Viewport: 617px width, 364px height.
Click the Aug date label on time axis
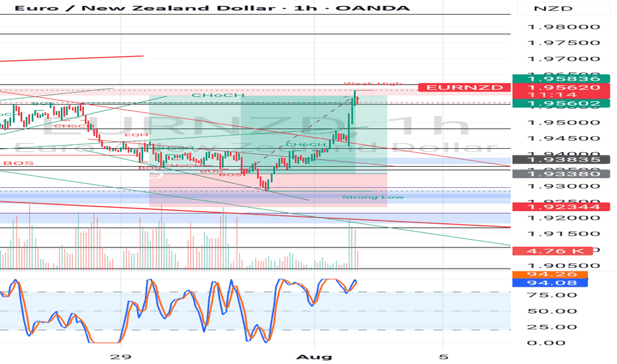coord(314,357)
